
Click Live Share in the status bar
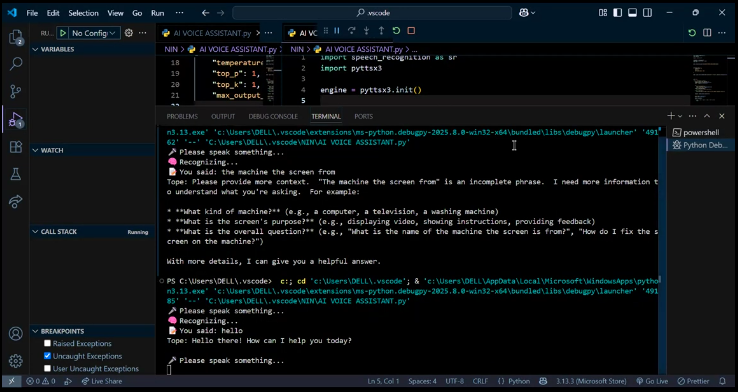(101, 381)
